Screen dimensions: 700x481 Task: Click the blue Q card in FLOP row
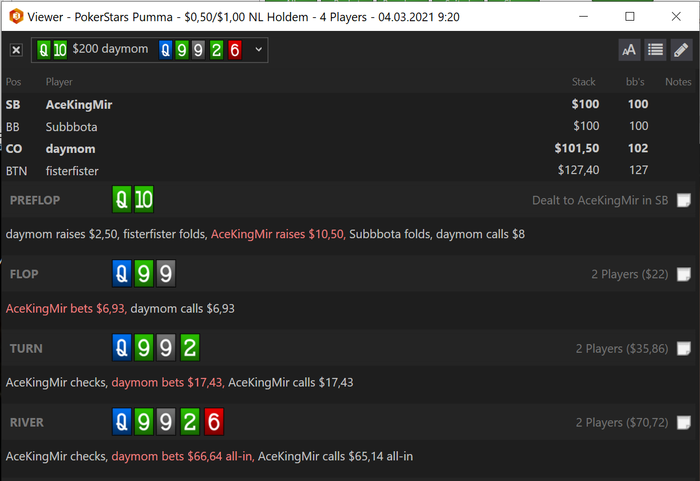pos(121,273)
